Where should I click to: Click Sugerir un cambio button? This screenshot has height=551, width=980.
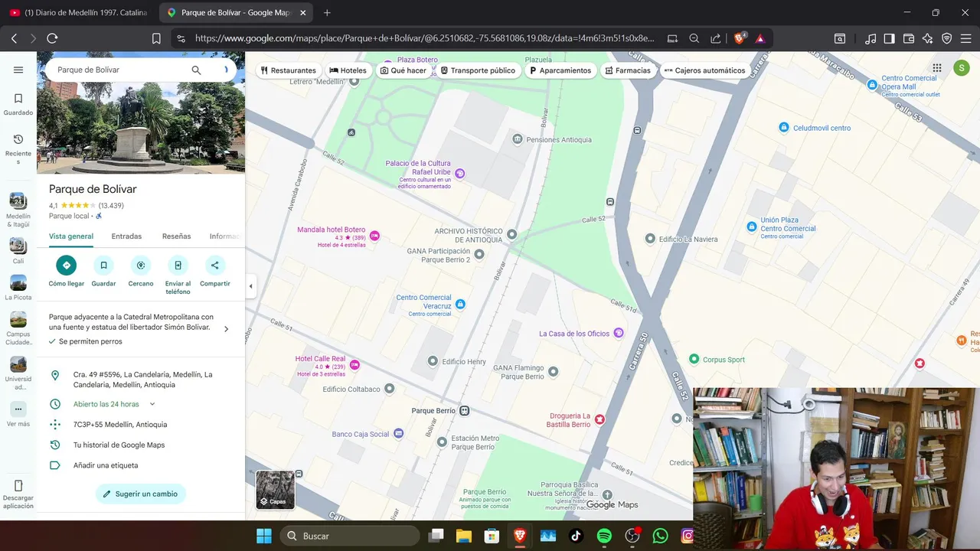[141, 494]
